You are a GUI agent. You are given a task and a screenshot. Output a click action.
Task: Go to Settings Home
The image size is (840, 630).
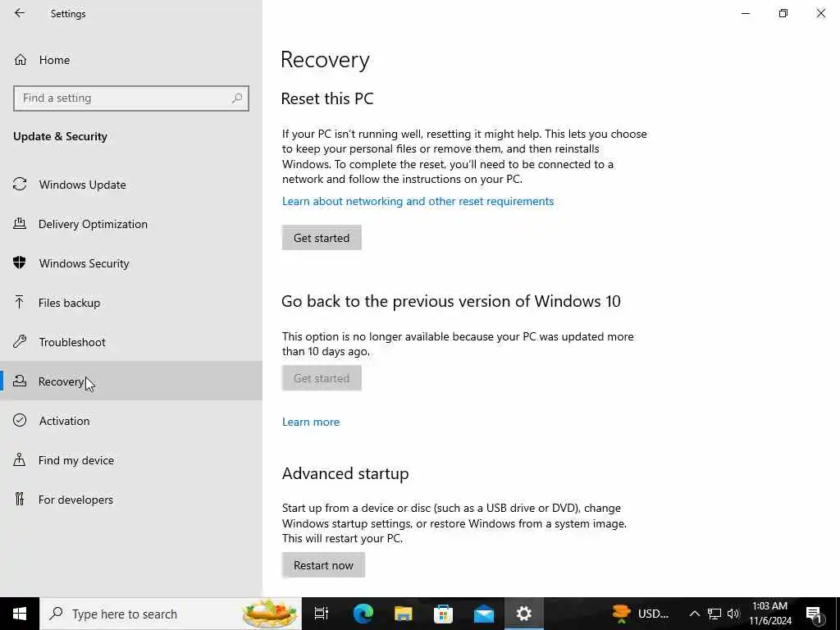pos(131,59)
